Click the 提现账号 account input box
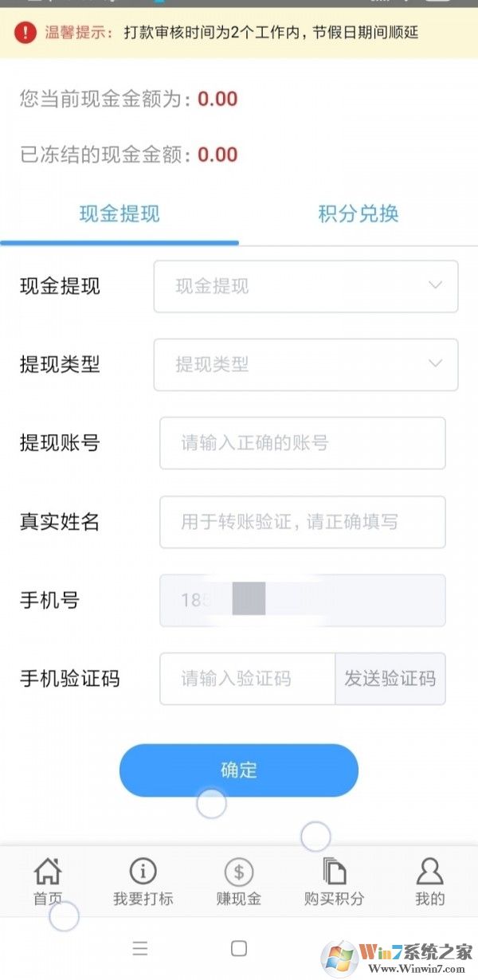 pyautogui.click(x=303, y=444)
